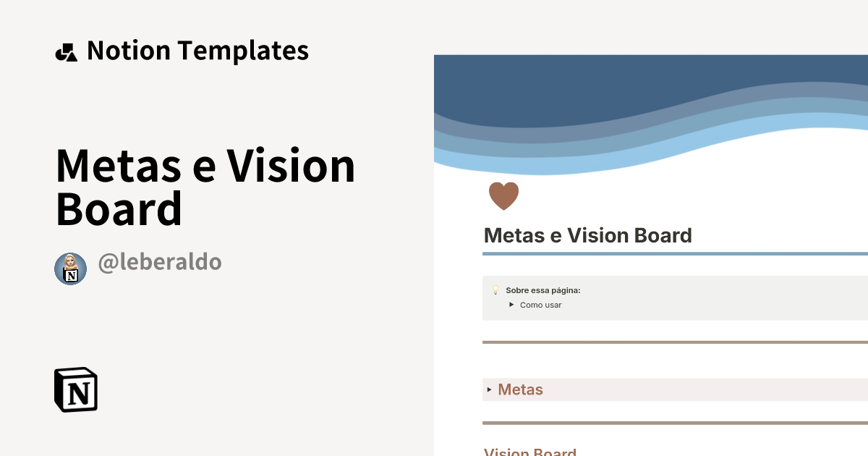Click the Notion Templates shapes logo icon
The width and height of the screenshot is (868, 456).
coord(66,51)
